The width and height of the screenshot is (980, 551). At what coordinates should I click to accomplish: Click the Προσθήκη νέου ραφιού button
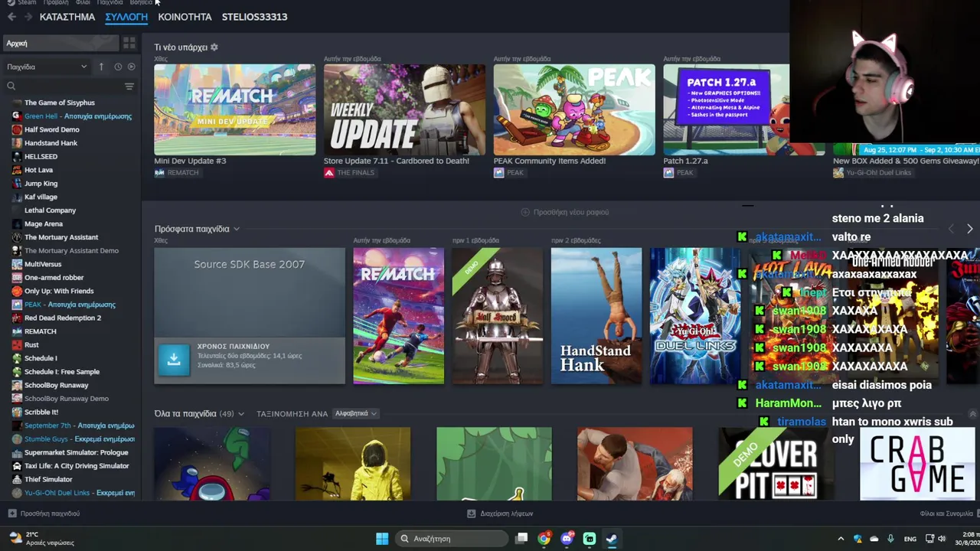565,212
